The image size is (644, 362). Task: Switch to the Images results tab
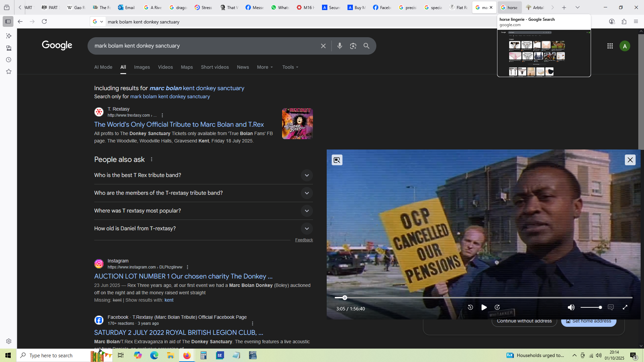[142, 67]
